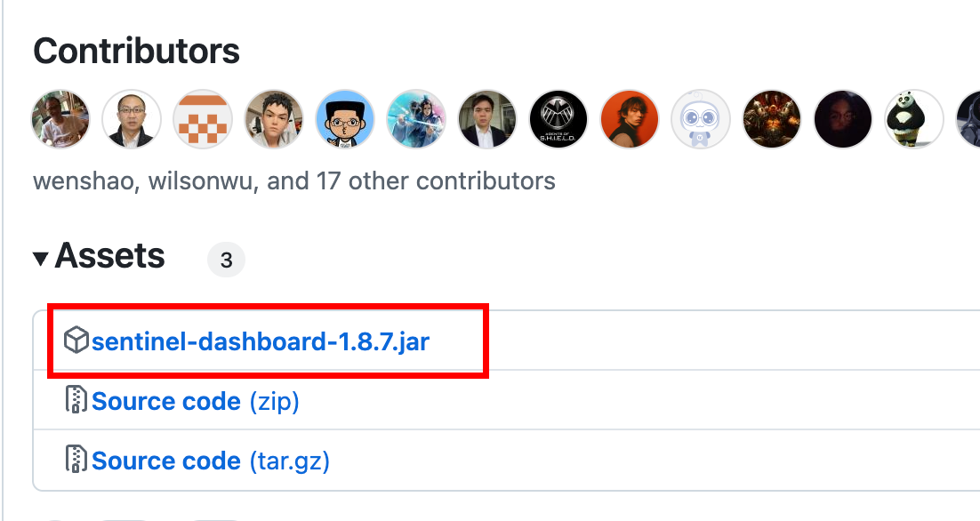Open the orc warrior game avatar
The width and height of the screenshot is (980, 521).
tap(772, 119)
